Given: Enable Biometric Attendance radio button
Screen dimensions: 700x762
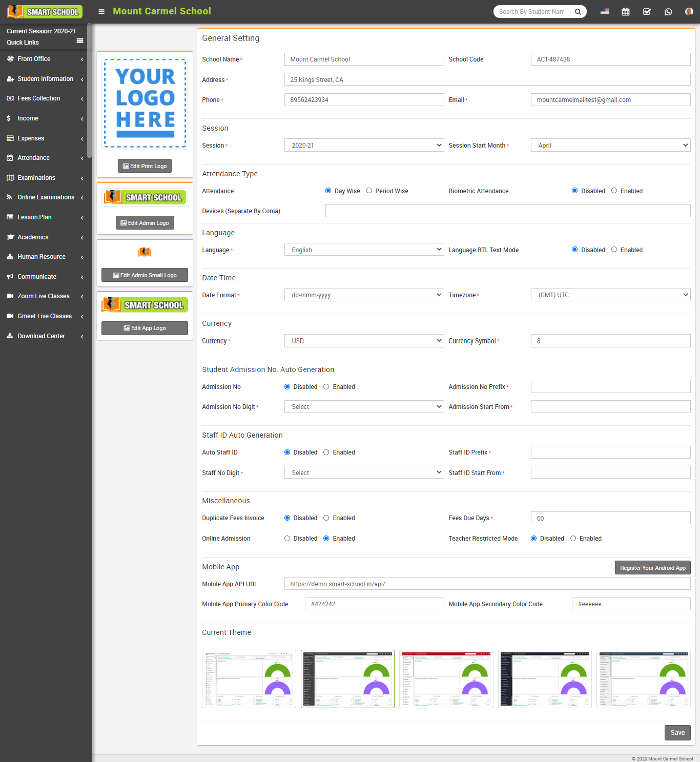Looking at the screenshot, I should (x=614, y=191).
